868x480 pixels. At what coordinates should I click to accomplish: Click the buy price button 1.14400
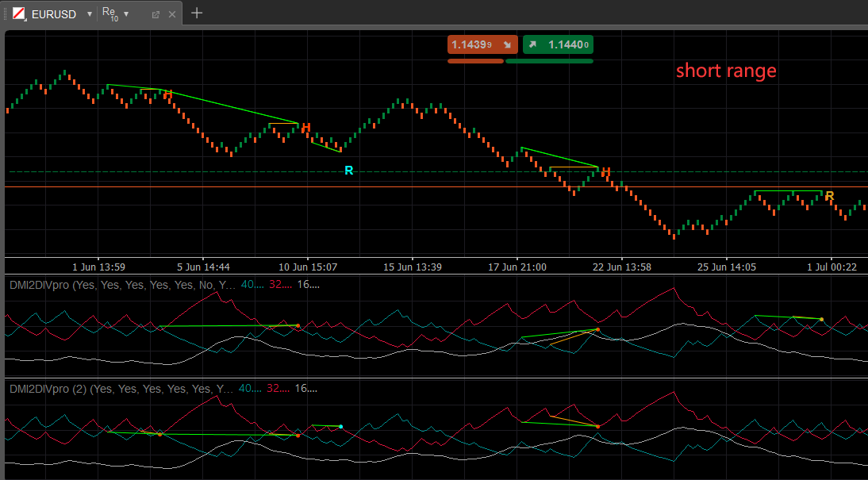(558, 45)
